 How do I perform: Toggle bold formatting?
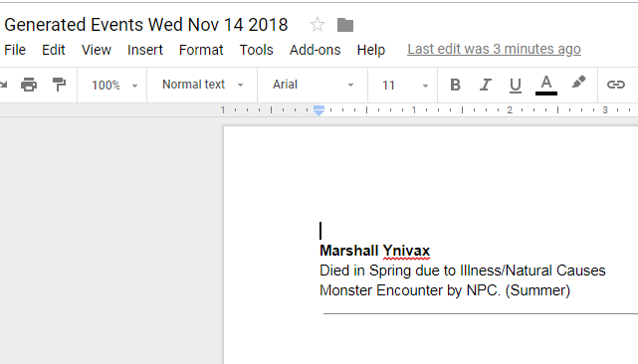click(x=455, y=85)
